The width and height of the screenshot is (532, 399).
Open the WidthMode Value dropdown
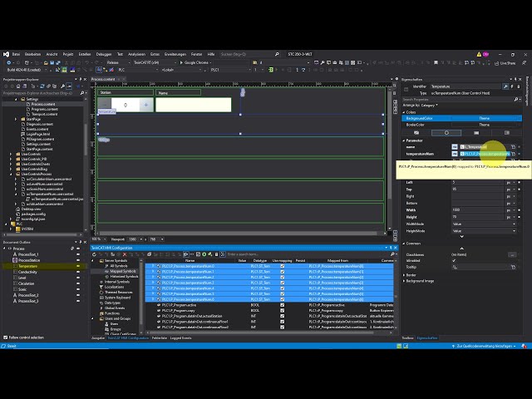(x=484, y=224)
